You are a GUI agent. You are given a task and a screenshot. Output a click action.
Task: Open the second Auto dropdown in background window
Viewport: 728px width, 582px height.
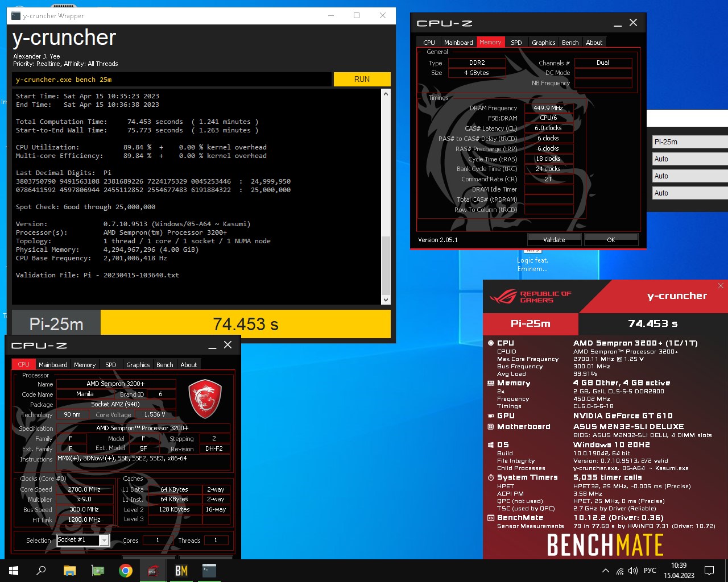coord(690,176)
